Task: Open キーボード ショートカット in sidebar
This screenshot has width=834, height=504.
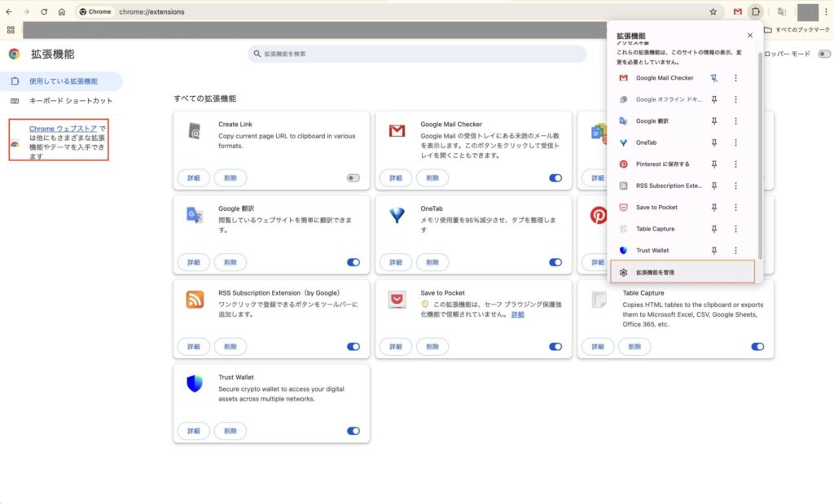Action: (x=61, y=100)
